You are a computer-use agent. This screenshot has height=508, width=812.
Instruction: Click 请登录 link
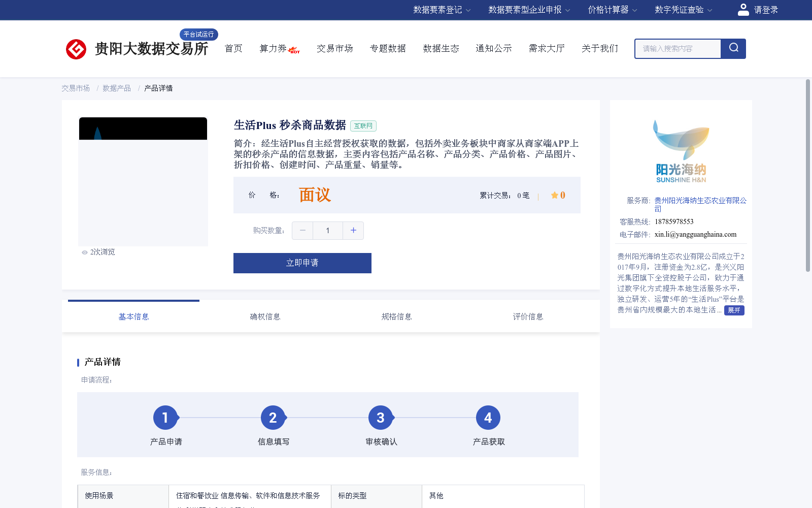(x=766, y=10)
